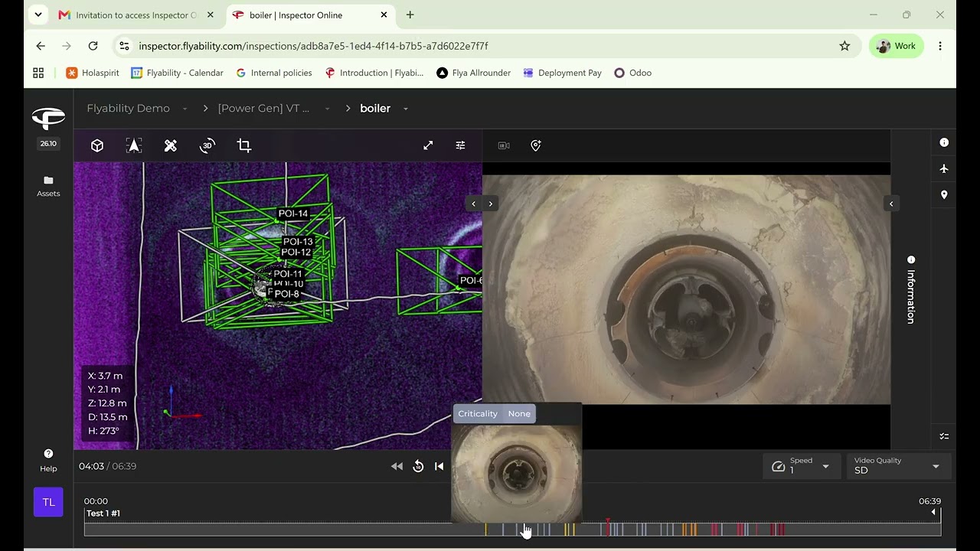
Task: Open the TL user profile avatar
Action: tap(48, 502)
